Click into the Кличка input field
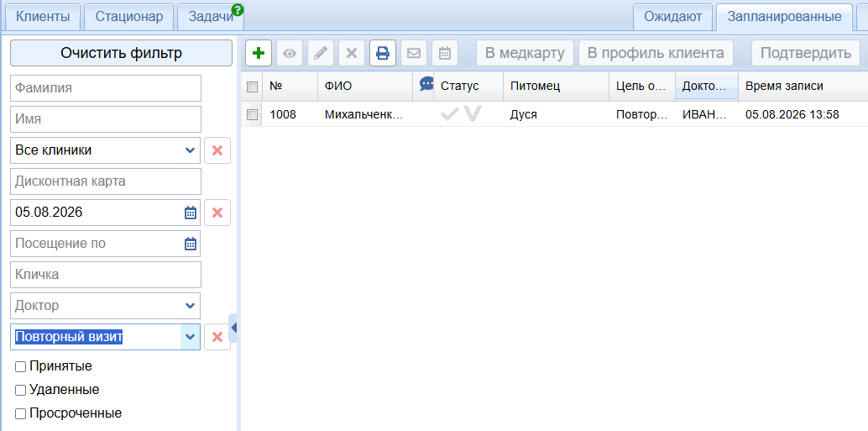Image resolution: width=868 pixels, height=431 pixels. tap(106, 274)
